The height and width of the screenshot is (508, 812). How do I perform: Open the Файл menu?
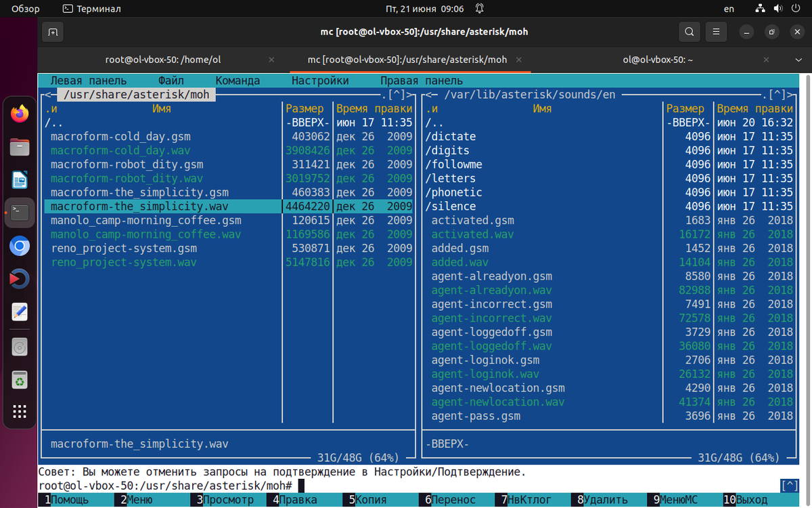(x=171, y=81)
